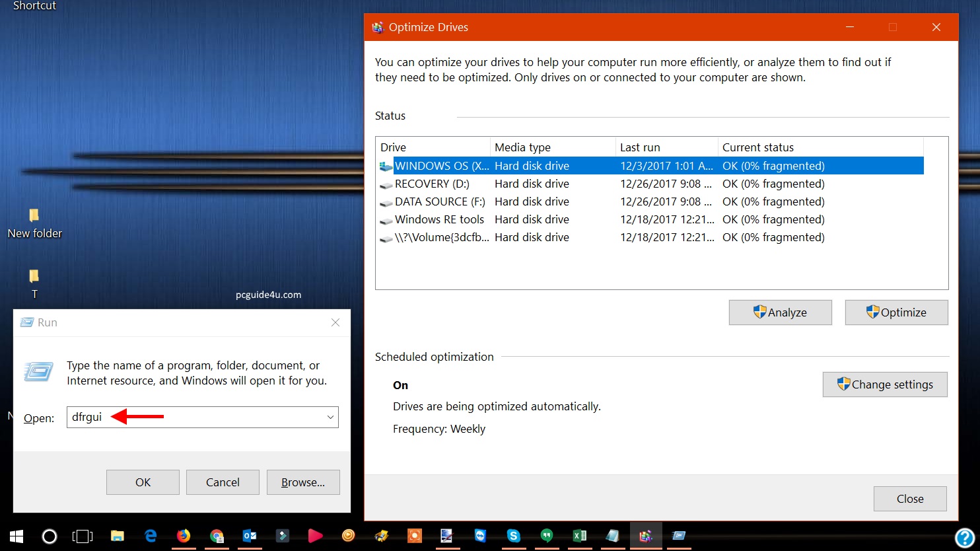Open the Windows Start menu
The image size is (980, 551).
[17, 536]
